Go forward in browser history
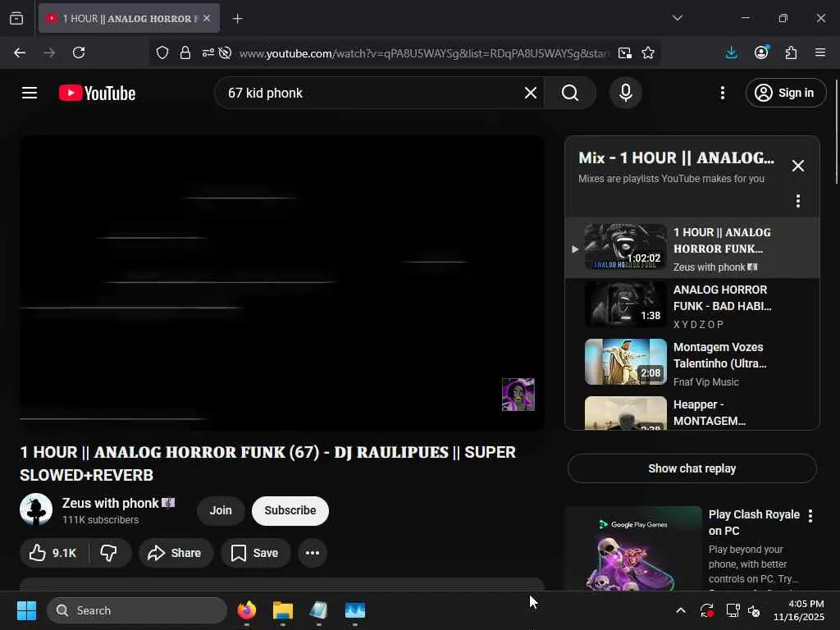Viewport: 840px width, 630px height. pyautogui.click(x=49, y=52)
